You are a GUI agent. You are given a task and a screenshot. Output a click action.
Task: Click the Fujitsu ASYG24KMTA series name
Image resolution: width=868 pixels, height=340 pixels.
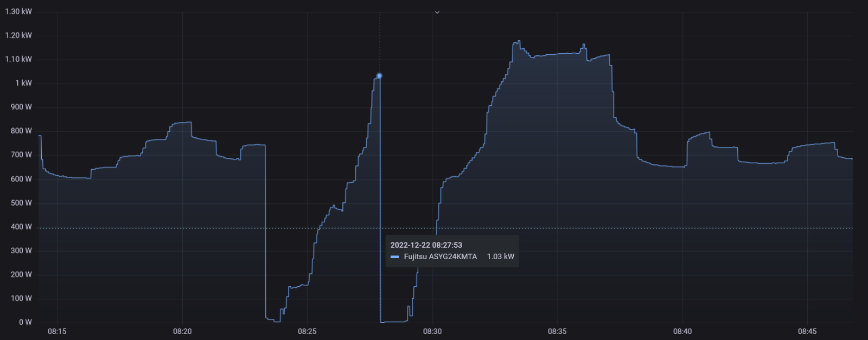(x=441, y=256)
